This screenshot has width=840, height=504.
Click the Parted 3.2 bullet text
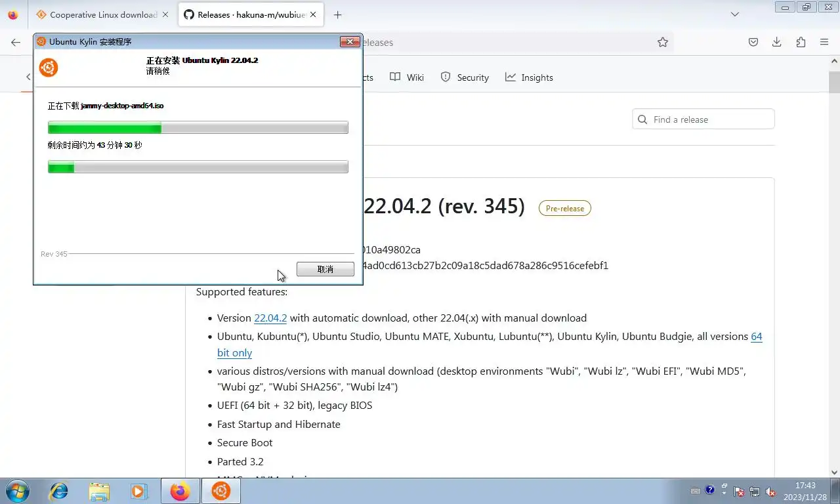pos(240,462)
